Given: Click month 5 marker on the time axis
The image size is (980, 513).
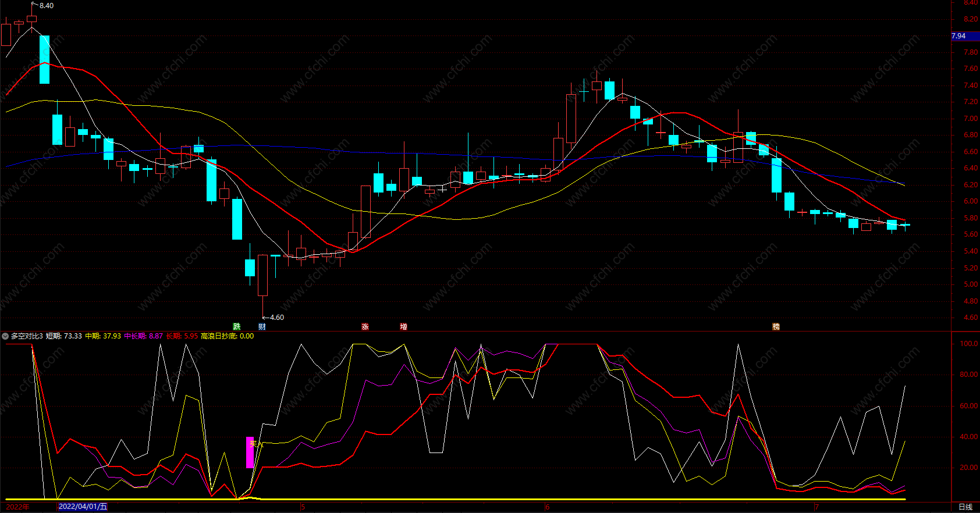Looking at the screenshot, I should click(303, 507).
